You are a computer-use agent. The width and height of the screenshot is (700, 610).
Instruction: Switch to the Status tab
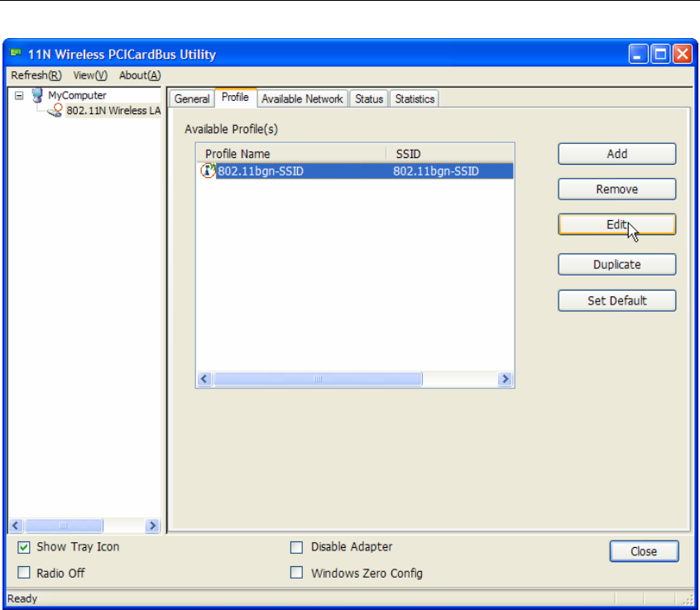click(x=369, y=98)
